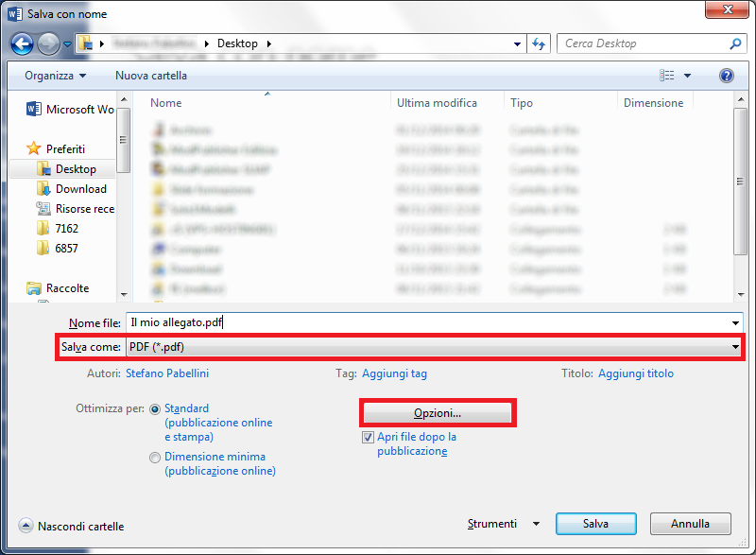This screenshot has width=756, height=555.
Task: Click the Opzioni button
Action: tap(438, 413)
